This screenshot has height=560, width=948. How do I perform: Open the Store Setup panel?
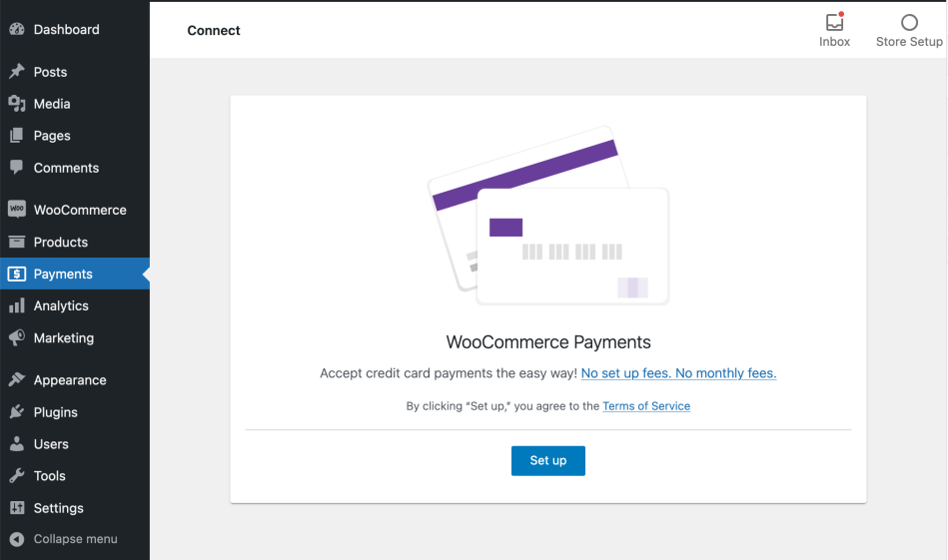(x=909, y=30)
